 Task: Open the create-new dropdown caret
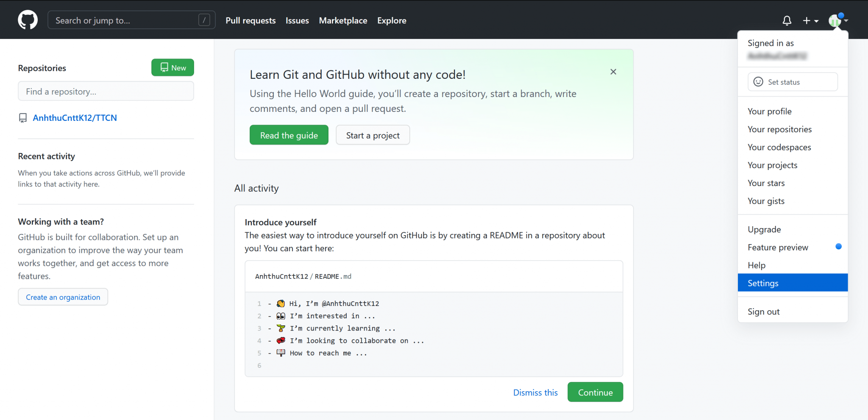pyautogui.click(x=815, y=20)
